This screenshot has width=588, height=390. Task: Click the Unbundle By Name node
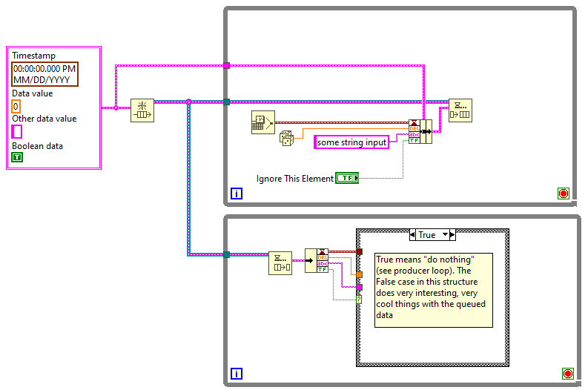tap(317, 261)
